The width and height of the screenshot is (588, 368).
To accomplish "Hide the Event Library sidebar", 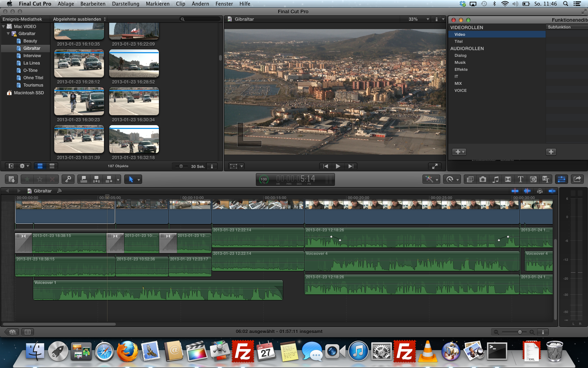I will click(x=11, y=166).
